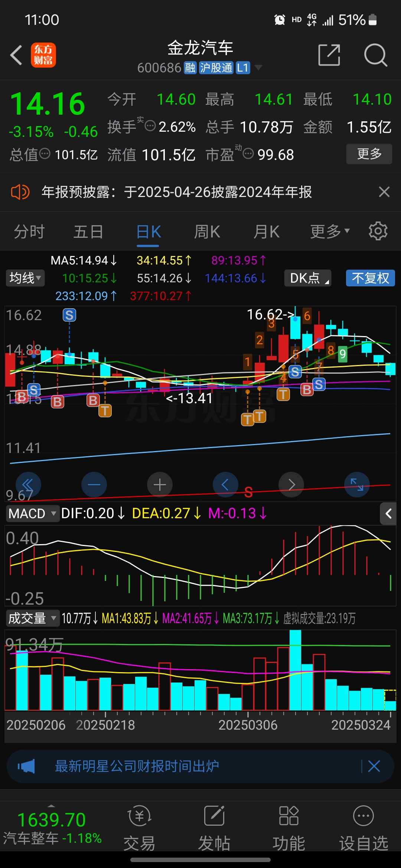This screenshot has height=868, width=401.
Task: Tap the alarm clock status icon
Action: 280,20
